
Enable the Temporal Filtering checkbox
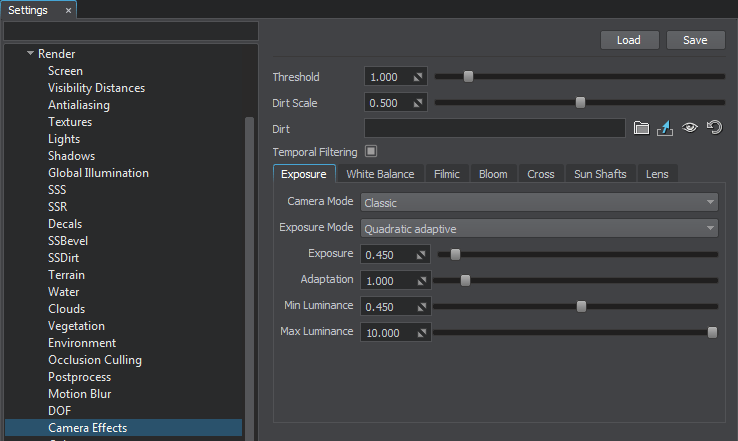pyautogui.click(x=371, y=151)
